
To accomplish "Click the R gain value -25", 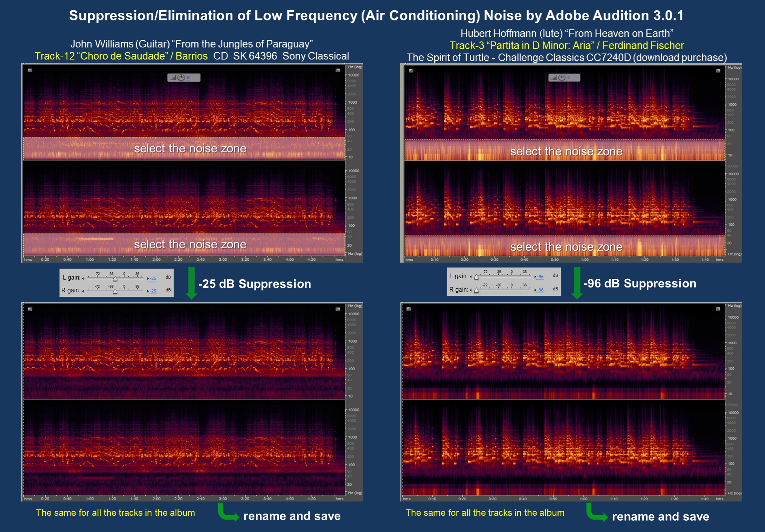I will pos(153,291).
